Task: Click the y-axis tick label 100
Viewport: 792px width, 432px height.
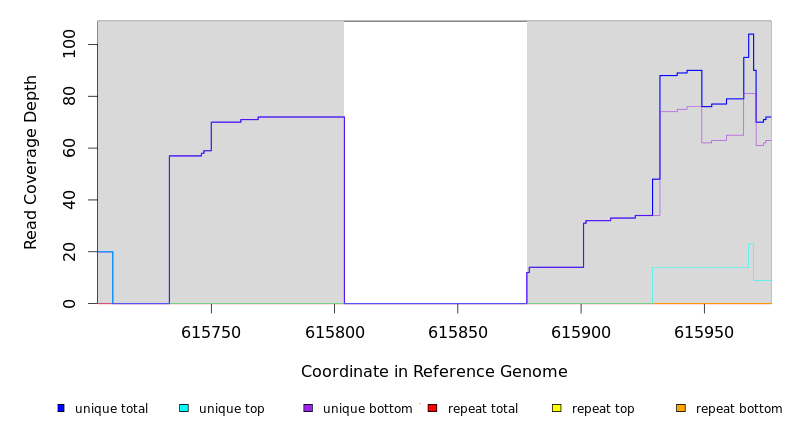Action: coord(69,45)
